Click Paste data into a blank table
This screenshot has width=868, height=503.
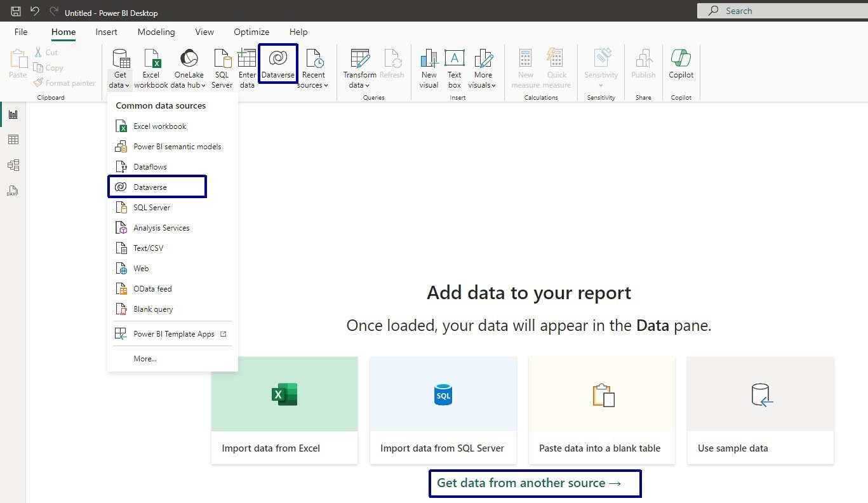click(x=602, y=410)
